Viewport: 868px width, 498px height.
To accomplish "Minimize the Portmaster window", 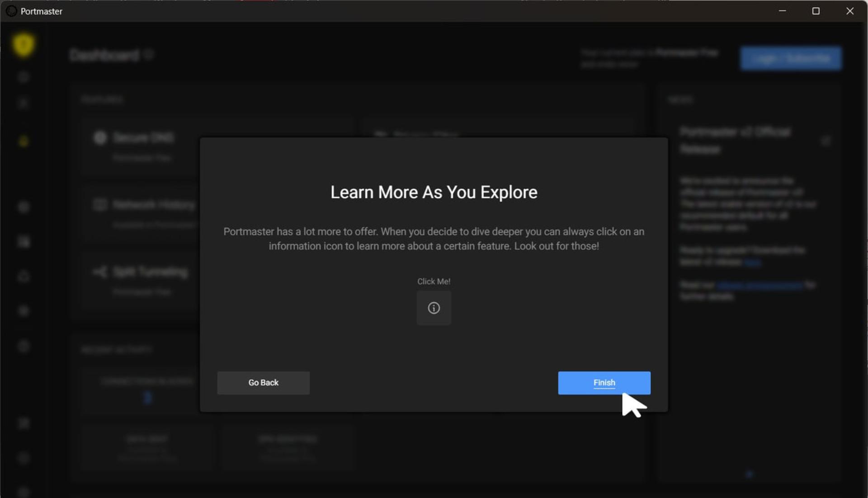I will click(782, 11).
